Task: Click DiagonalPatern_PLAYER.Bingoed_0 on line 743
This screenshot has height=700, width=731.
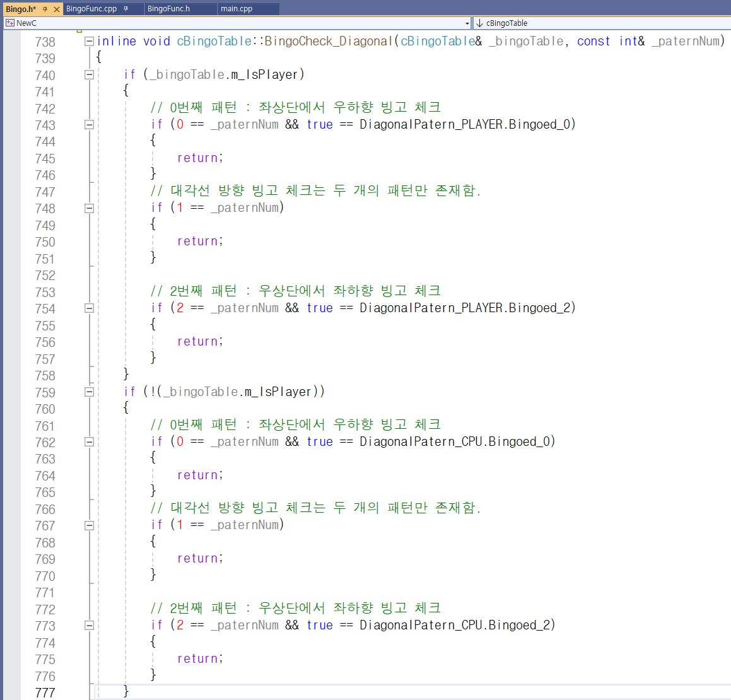Action: point(465,124)
